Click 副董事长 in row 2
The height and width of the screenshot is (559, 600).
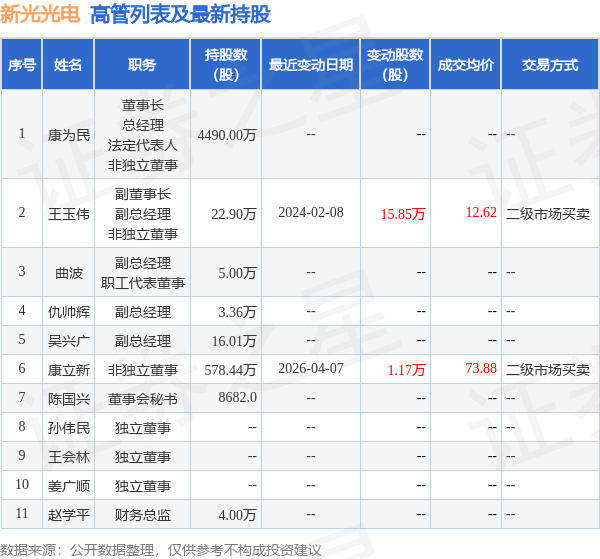click(143, 194)
